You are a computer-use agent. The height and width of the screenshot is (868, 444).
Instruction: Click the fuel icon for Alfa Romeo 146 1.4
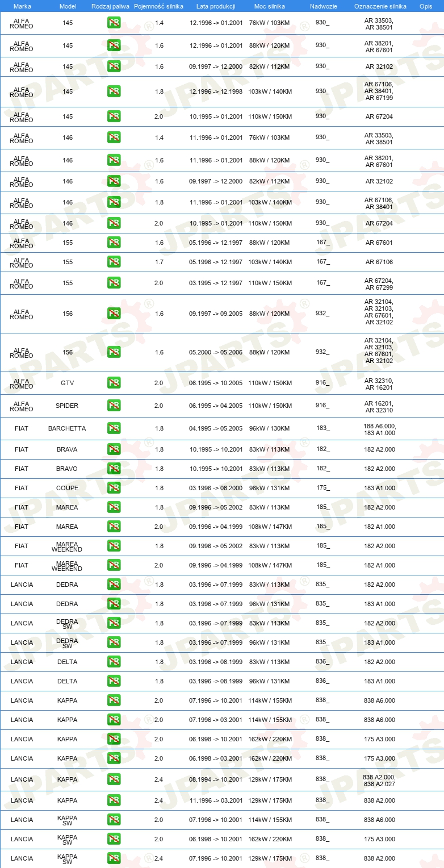tap(114, 137)
